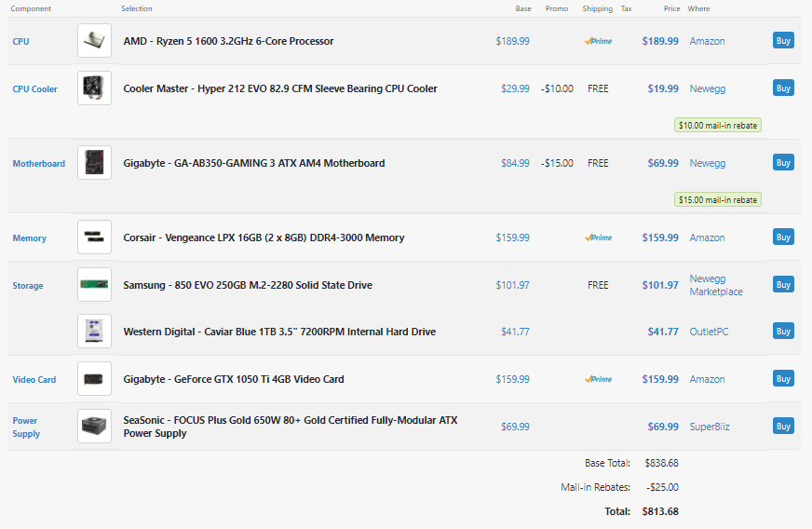Screen dimensions: 812x529
Task: Click the Mail-in Rebates -$25.00 value
Action: tap(662, 487)
